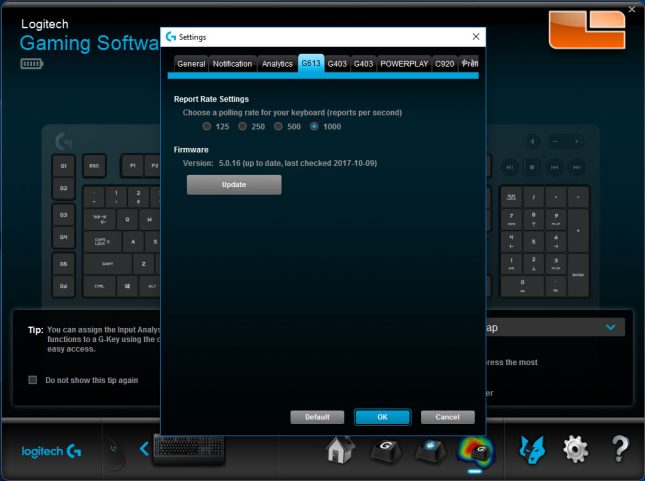The height and width of the screenshot is (481, 645).
Task: Check 'Do not show this tip again'
Action: (x=32, y=380)
